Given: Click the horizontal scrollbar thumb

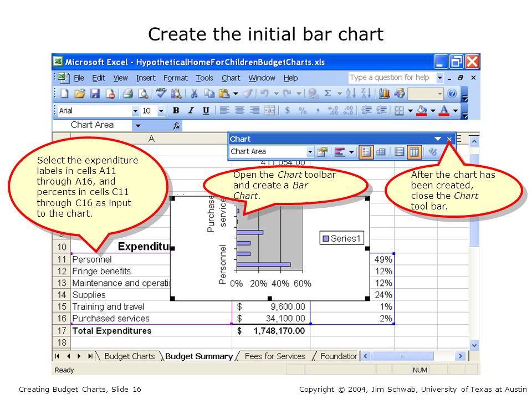Looking at the screenshot, I should (402, 356).
